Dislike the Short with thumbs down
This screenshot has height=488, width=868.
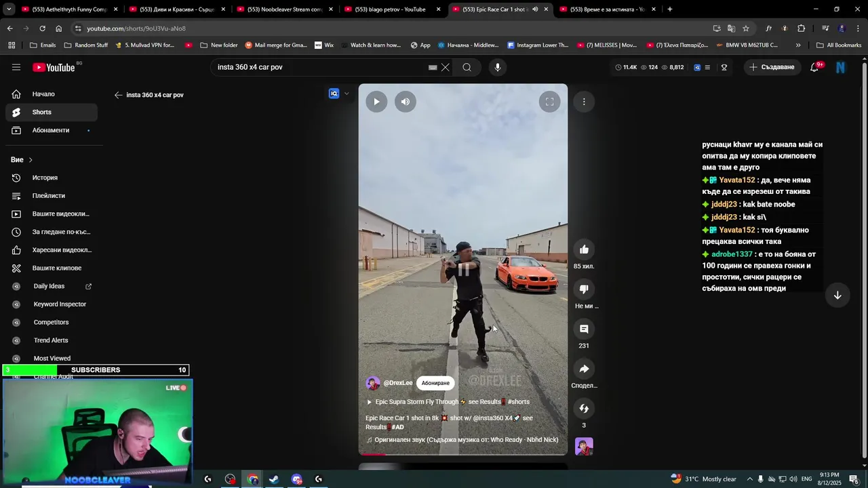pyautogui.click(x=584, y=289)
